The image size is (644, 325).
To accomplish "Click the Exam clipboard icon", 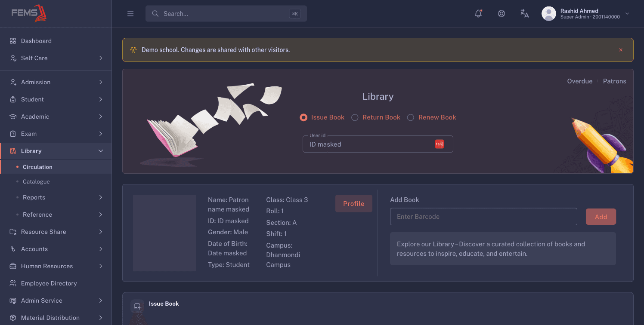I will coord(13,134).
